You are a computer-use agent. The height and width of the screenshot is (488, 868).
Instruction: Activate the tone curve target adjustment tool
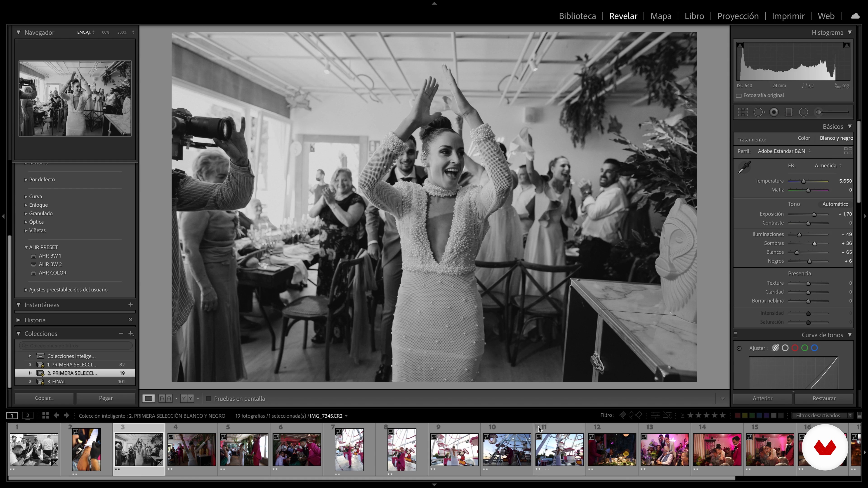[739, 348]
